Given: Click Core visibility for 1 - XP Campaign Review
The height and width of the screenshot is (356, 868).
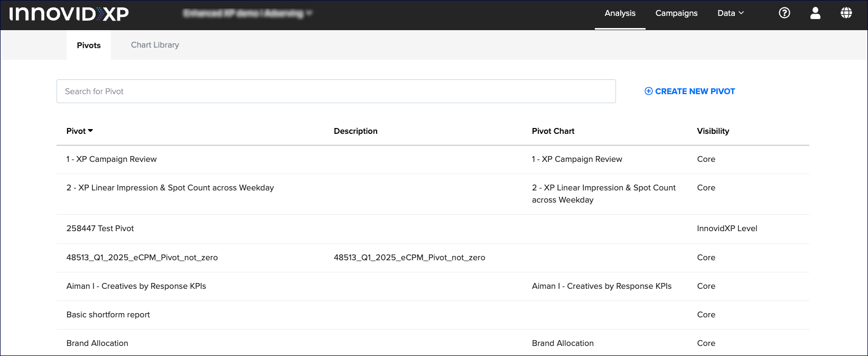Looking at the screenshot, I should (706, 159).
